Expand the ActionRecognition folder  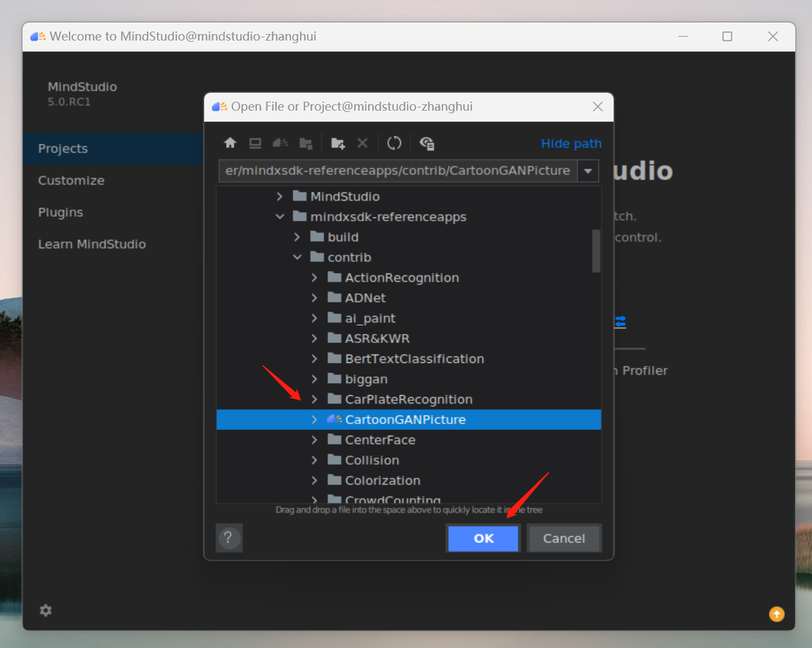pos(314,277)
